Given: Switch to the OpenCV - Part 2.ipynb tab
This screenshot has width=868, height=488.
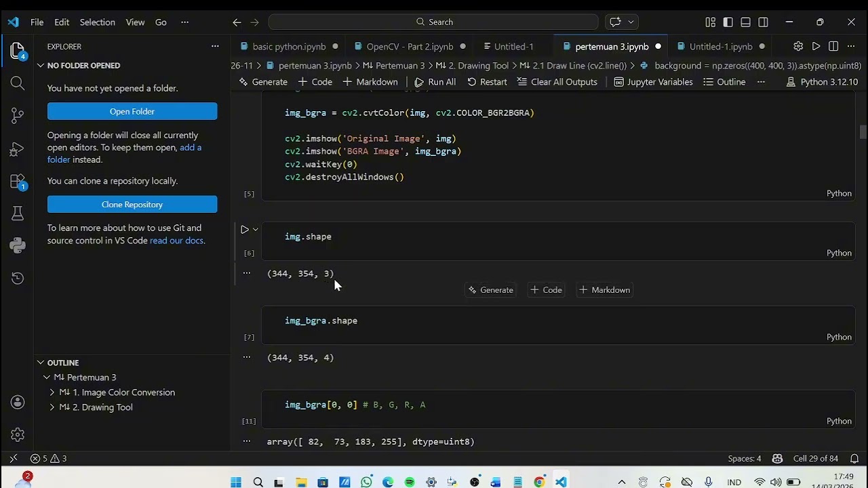Looking at the screenshot, I should pyautogui.click(x=410, y=47).
